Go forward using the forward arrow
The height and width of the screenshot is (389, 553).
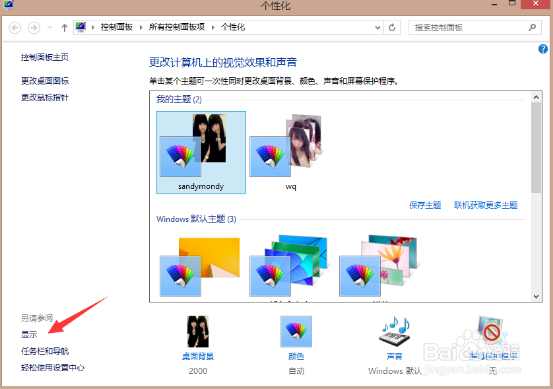[34, 28]
